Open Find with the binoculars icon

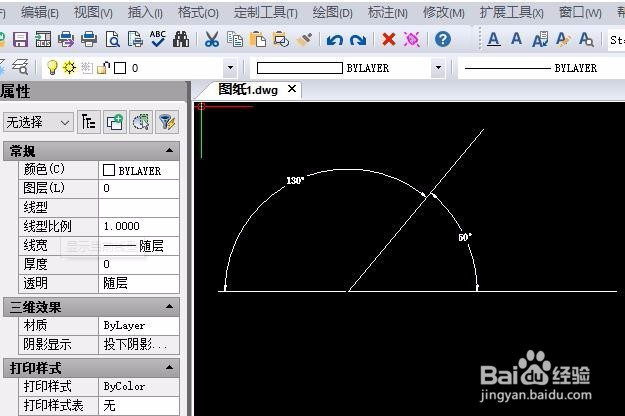(x=181, y=39)
